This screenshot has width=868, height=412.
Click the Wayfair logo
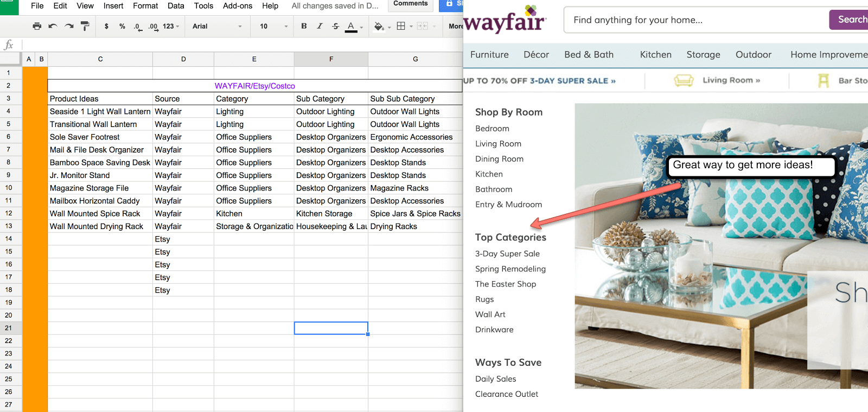(505, 20)
